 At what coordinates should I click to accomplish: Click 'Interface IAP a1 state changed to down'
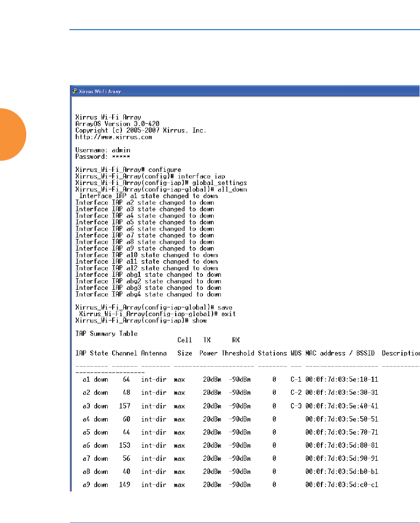(149, 196)
